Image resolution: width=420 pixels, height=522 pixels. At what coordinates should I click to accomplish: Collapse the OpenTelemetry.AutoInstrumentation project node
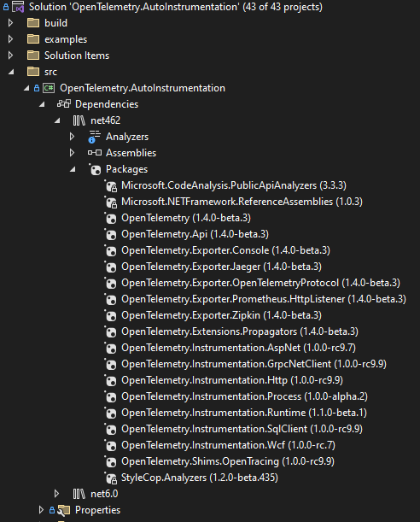click(26, 88)
